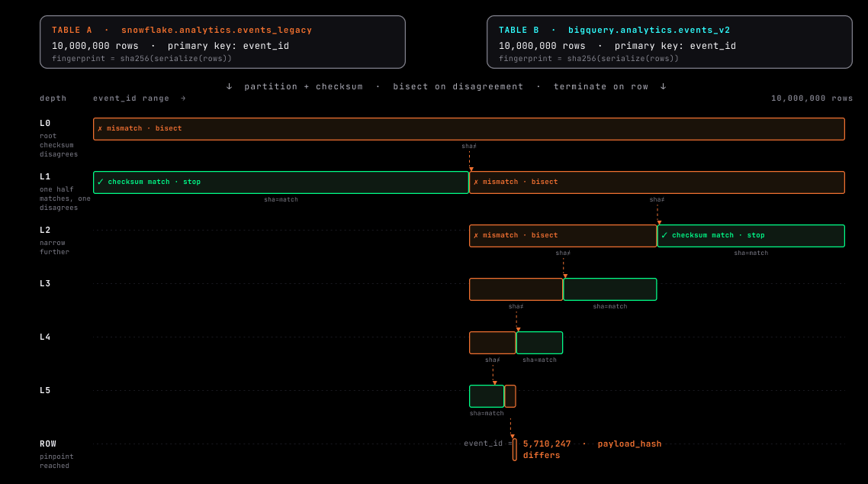
Task: Click Table A's "primary key: event_id" text
Action: (x=228, y=46)
